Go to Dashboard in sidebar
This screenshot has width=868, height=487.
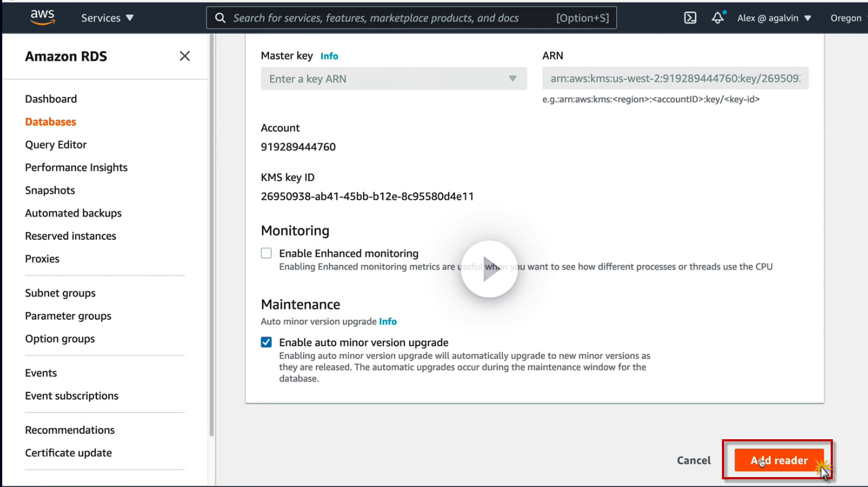(x=51, y=99)
